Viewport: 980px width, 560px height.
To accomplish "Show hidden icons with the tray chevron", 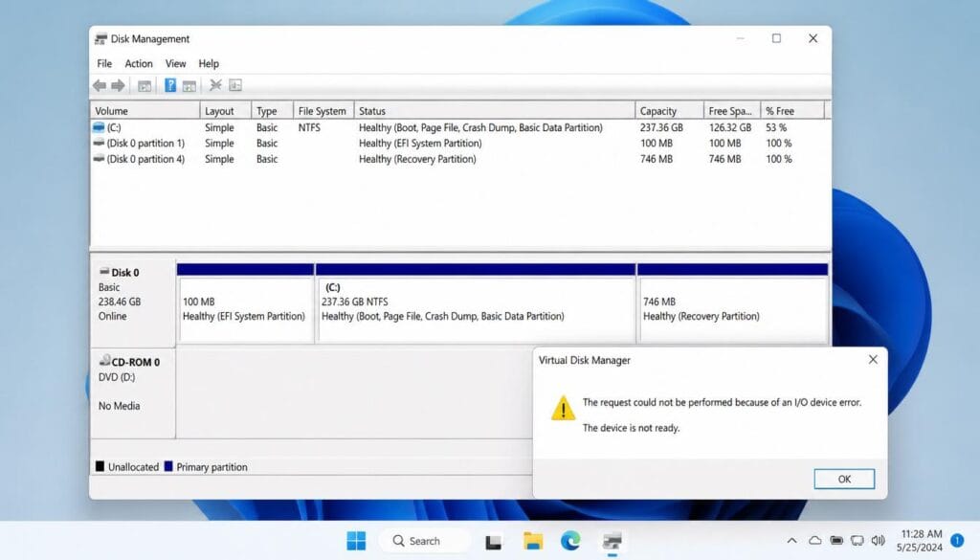I will click(791, 541).
